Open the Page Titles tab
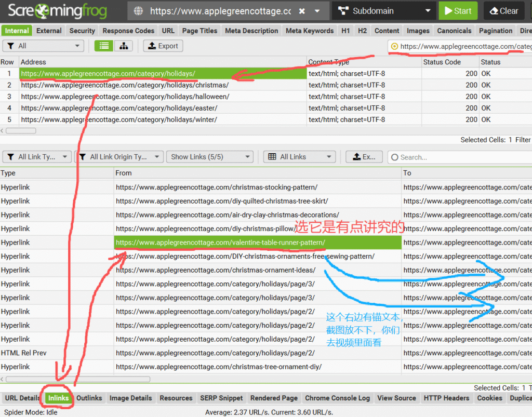 click(x=199, y=31)
